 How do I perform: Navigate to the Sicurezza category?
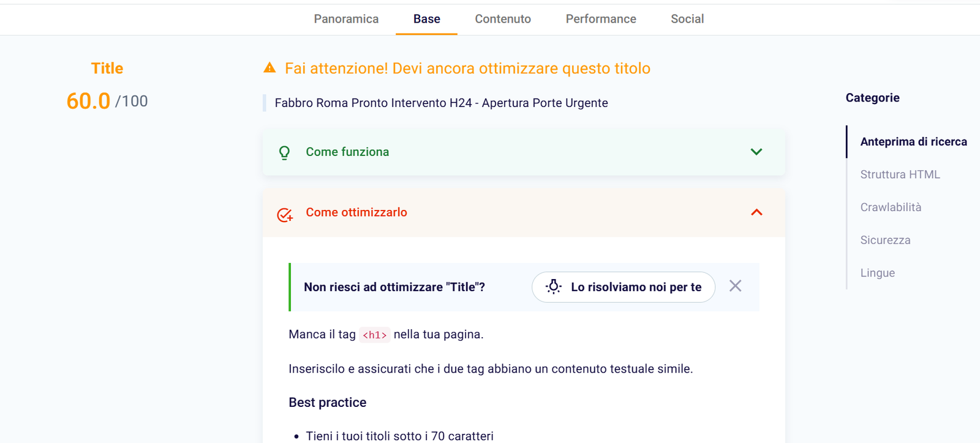pyautogui.click(x=885, y=240)
